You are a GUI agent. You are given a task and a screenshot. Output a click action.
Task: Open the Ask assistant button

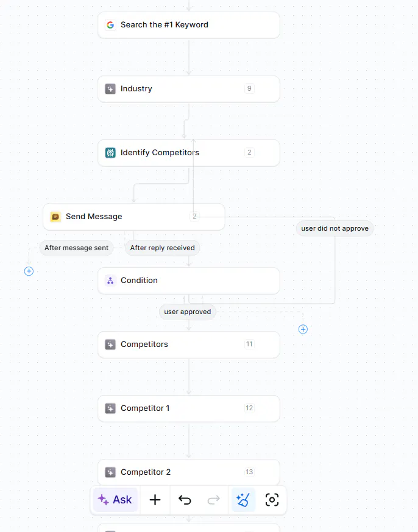115,500
